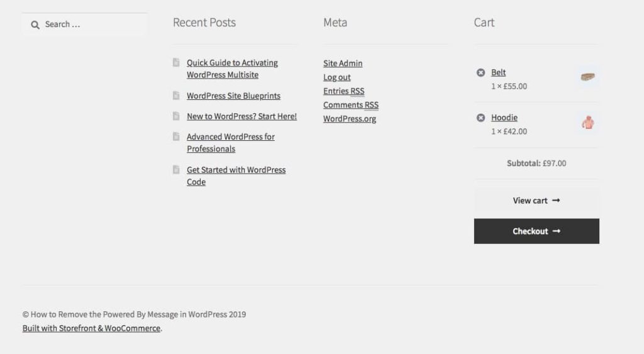The image size is (644, 354).
Task: Visit the WordPress.org link
Action: 350,119
